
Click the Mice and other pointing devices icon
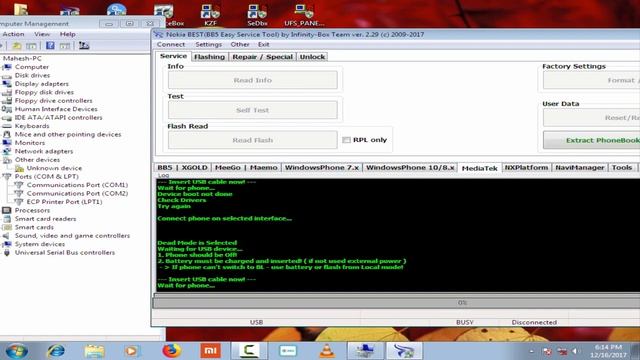[7, 134]
